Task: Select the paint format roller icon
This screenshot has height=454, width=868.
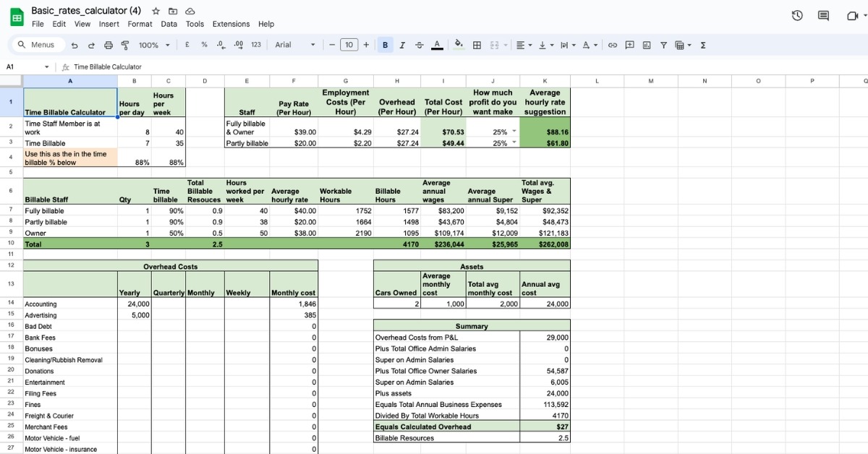Action: coord(124,45)
